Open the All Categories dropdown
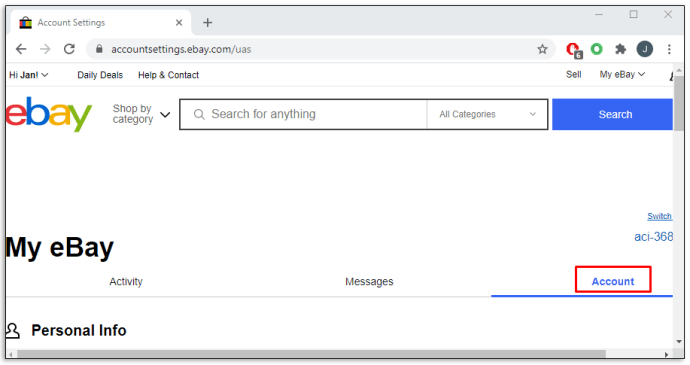Image resolution: width=690 pixels, height=365 pixels. [x=487, y=114]
